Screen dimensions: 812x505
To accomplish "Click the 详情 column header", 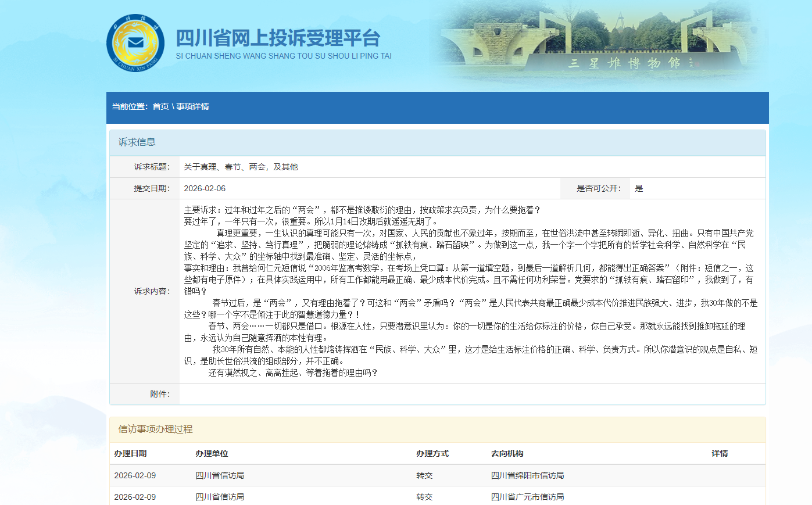I will click(720, 453).
